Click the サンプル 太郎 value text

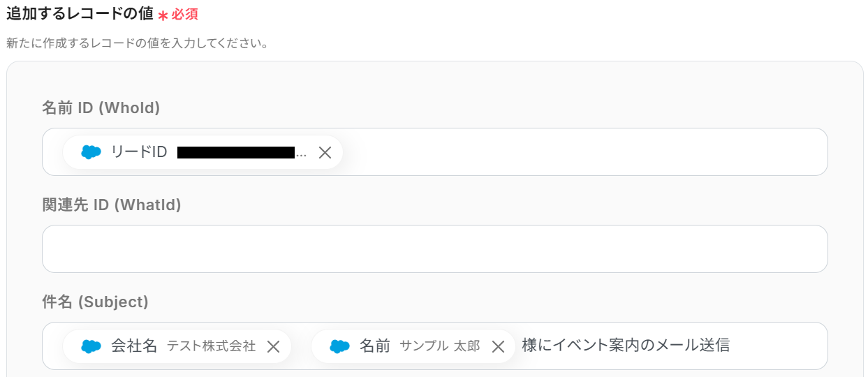tap(439, 346)
